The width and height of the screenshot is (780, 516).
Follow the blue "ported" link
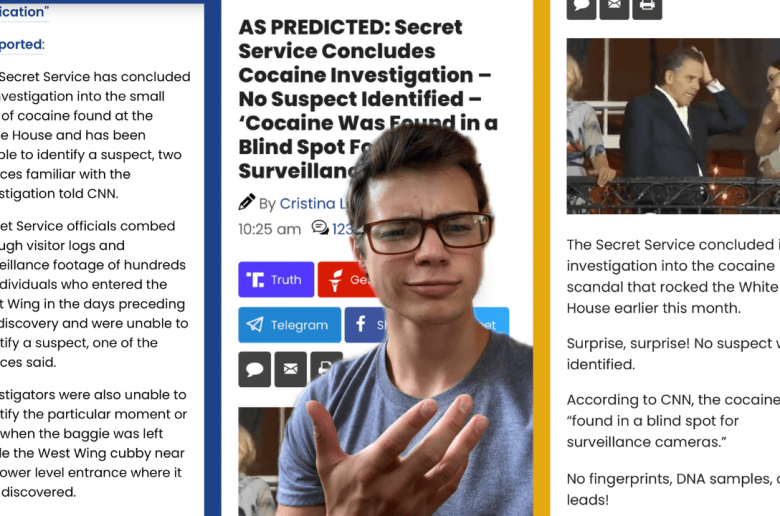[x=21, y=45]
